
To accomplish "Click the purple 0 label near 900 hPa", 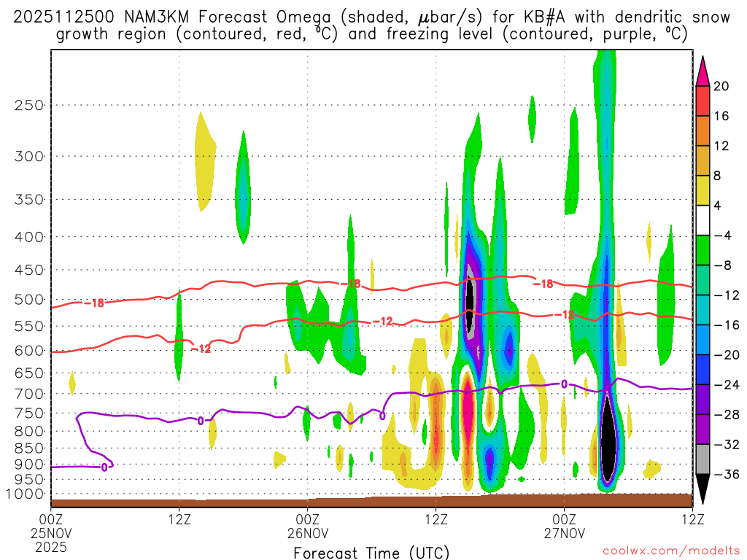I will (x=104, y=467).
